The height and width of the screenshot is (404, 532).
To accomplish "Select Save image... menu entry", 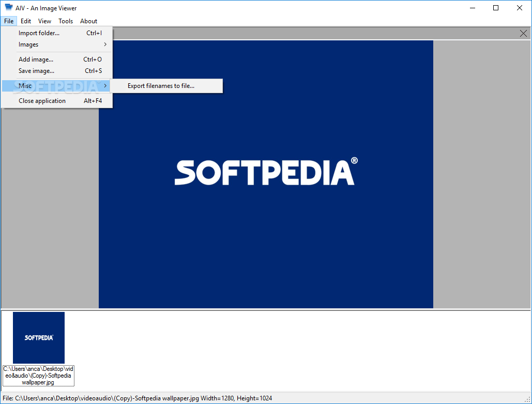I will (57, 71).
